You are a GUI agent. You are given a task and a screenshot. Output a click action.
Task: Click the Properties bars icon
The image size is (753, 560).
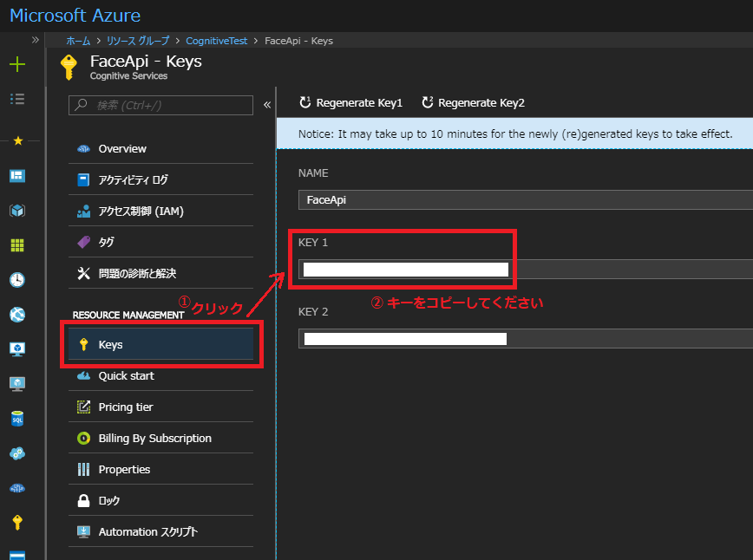coord(83,469)
